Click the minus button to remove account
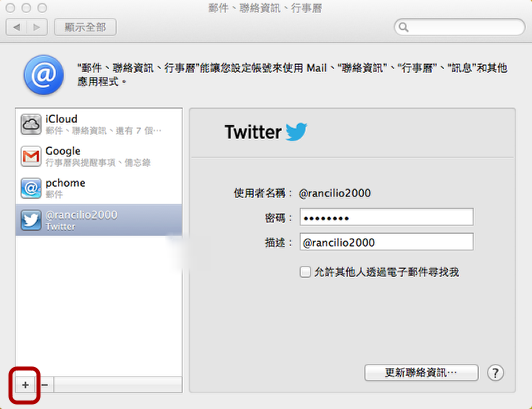This screenshot has height=409, width=532. pos(44,385)
